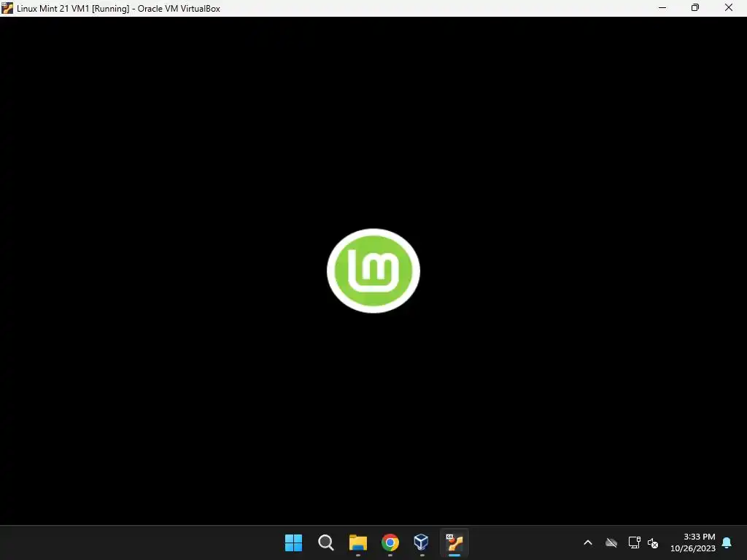Screen dimensions: 747x560
Task: Minimize the Linux Mint 21 VM1 window
Action: [662, 8]
